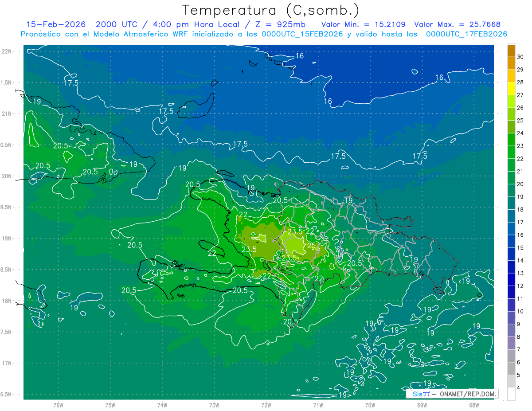The image size is (532, 411).
Task: Pick the colorbar segment between 27 and 28
Action: (x=511, y=89)
